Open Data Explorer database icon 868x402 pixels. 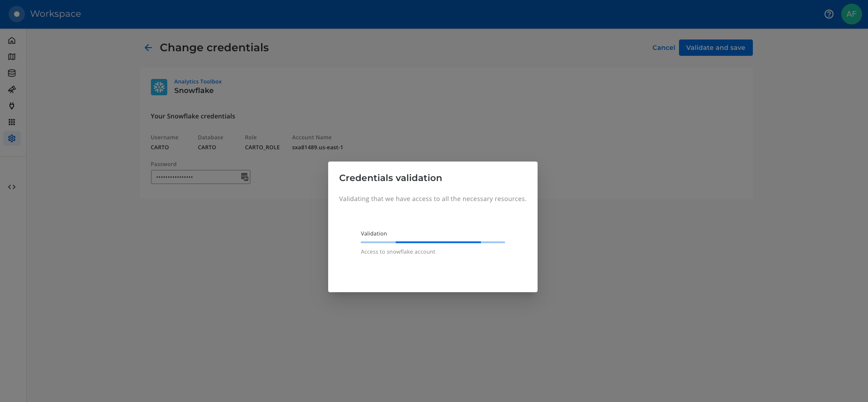click(12, 73)
